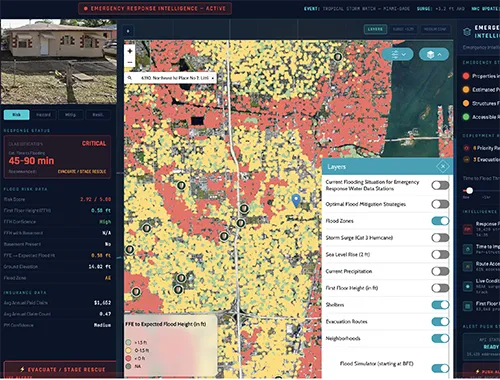Open the Emergency Intelligence shield logo
This screenshot has width=500, height=380.
[467, 32]
